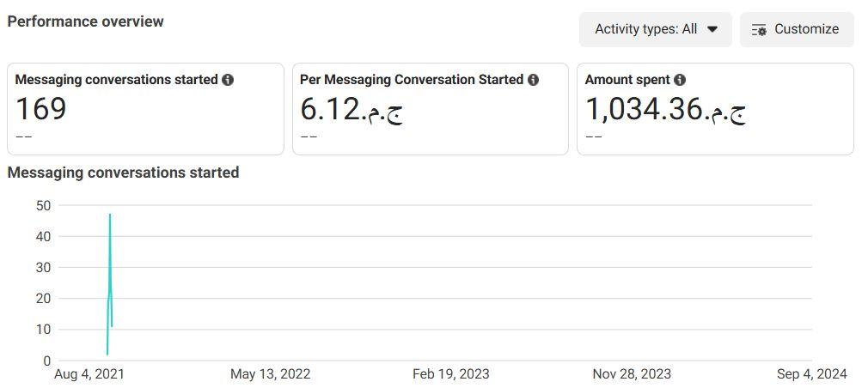The height and width of the screenshot is (388, 868).
Task: Click info icon beside Per Messaging Conversation Started
Action: point(533,80)
